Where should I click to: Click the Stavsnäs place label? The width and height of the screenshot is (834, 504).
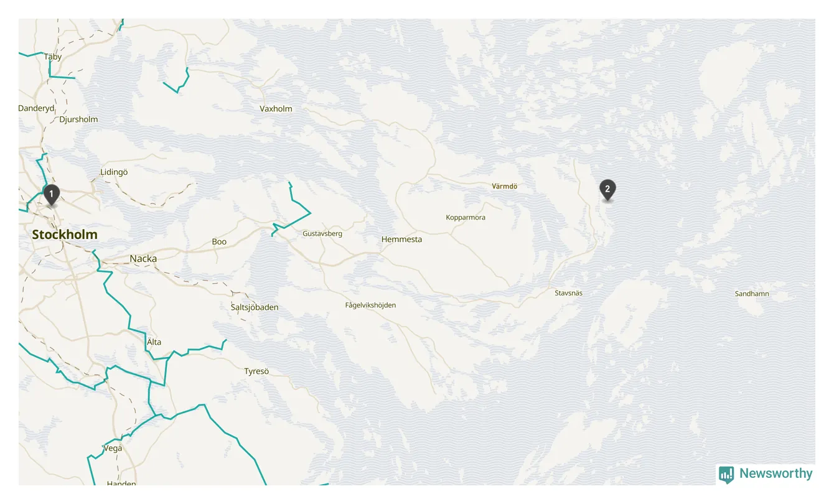click(x=569, y=292)
